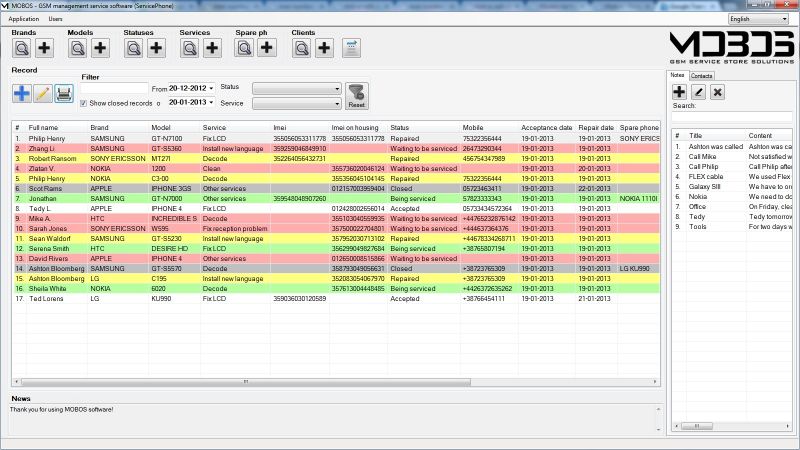The height and width of the screenshot is (450, 800).
Task: Open the Clients search icon
Action: 302,48
